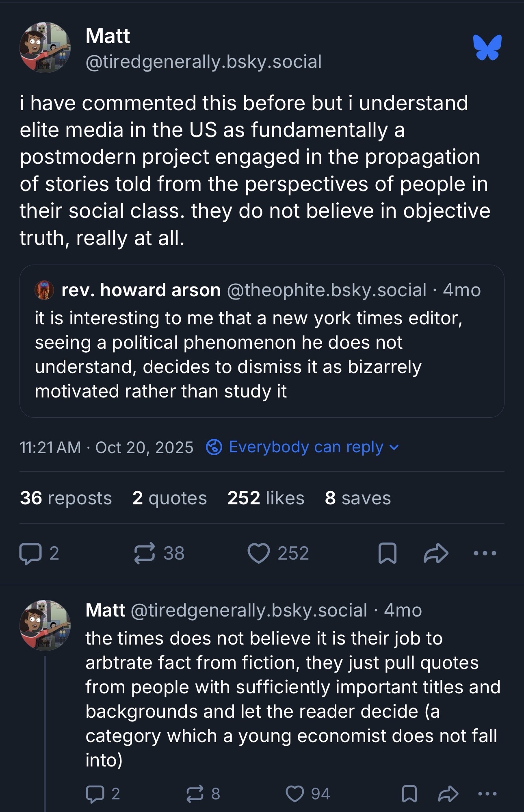Image resolution: width=524 pixels, height=812 pixels.
Task: View the 2 quotes list
Action: [169, 498]
